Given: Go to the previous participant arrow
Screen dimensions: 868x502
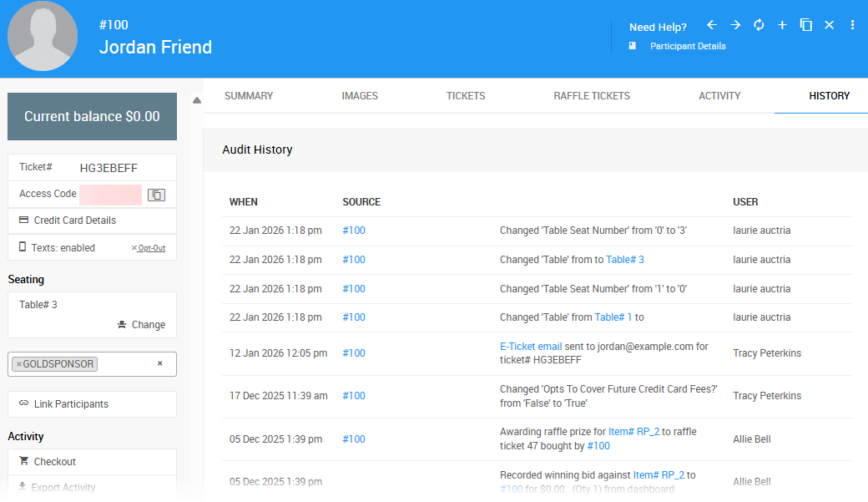Looking at the screenshot, I should point(712,25).
